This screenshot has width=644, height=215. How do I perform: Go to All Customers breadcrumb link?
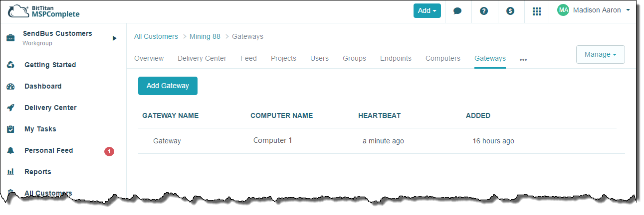pyautogui.click(x=156, y=37)
